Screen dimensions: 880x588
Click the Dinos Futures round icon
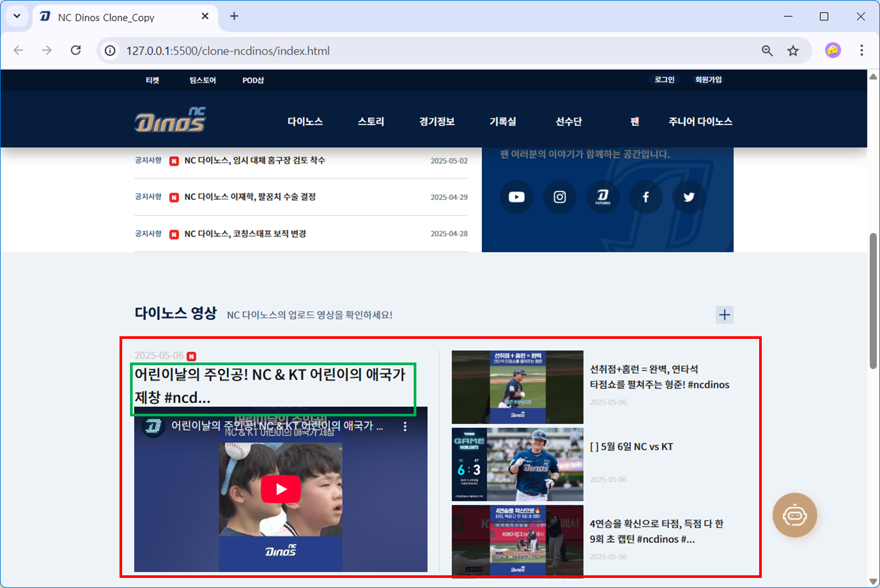[602, 197]
